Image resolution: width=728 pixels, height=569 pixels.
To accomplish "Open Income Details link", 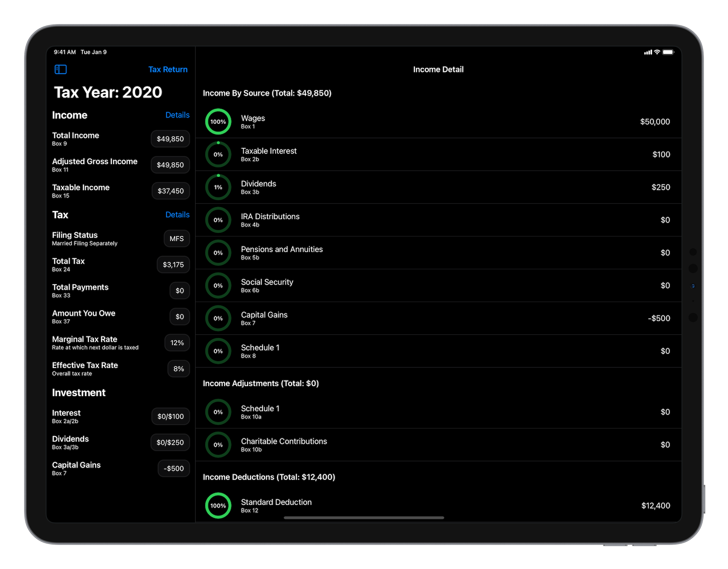I will [x=177, y=115].
